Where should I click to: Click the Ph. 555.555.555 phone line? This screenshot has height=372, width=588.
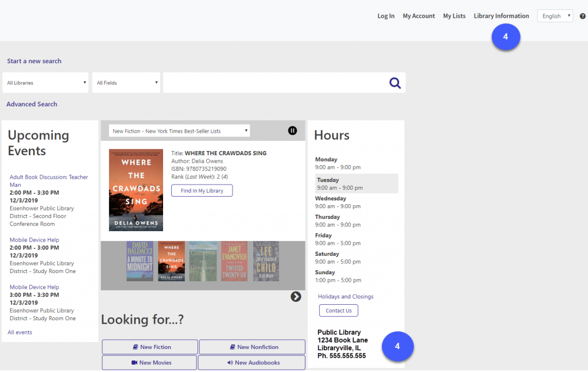(x=342, y=356)
